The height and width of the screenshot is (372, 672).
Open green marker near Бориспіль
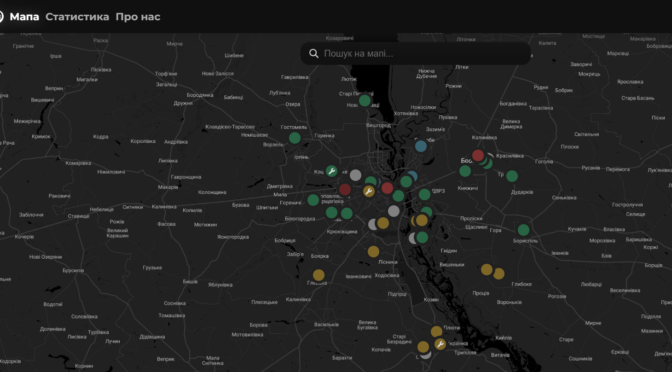click(523, 230)
